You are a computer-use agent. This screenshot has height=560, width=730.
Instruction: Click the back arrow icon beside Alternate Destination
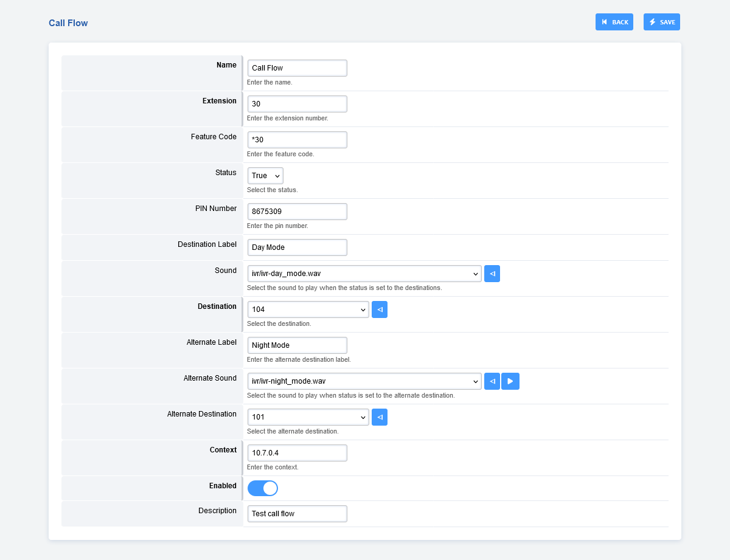click(x=379, y=417)
